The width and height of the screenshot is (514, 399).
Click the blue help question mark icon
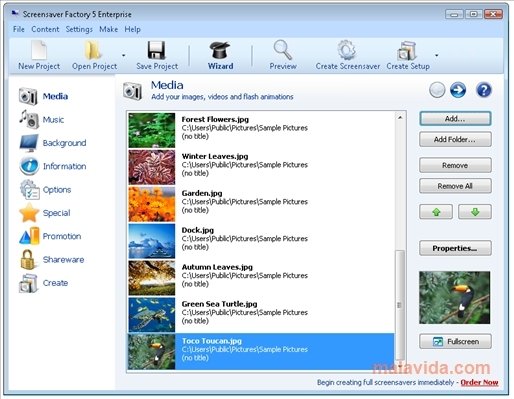(x=484, y=90)
